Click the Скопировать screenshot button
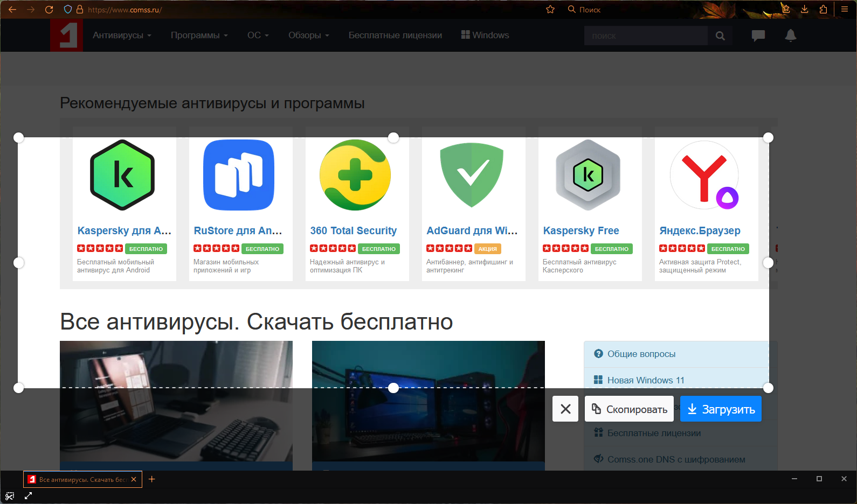The width and height of the screenshot is (857, 504). click(x=630, y=409)
